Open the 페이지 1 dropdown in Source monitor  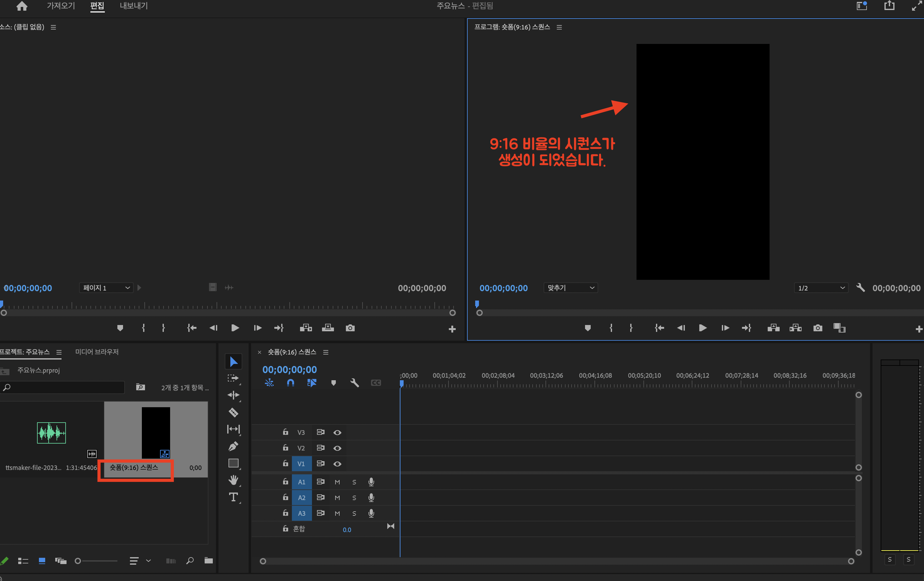point(106,288)
